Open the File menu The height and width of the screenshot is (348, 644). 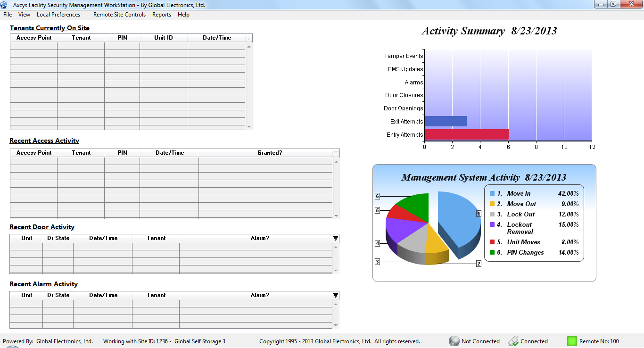coord(8,15)
